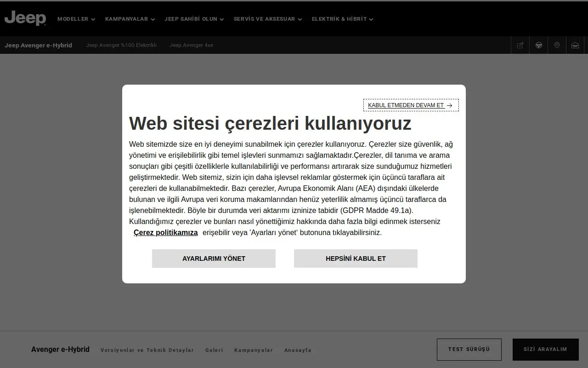Expand the MODELLER menu
Image resolution: width=588 pixels, height=368 pixels.
[x=76, y=19]
